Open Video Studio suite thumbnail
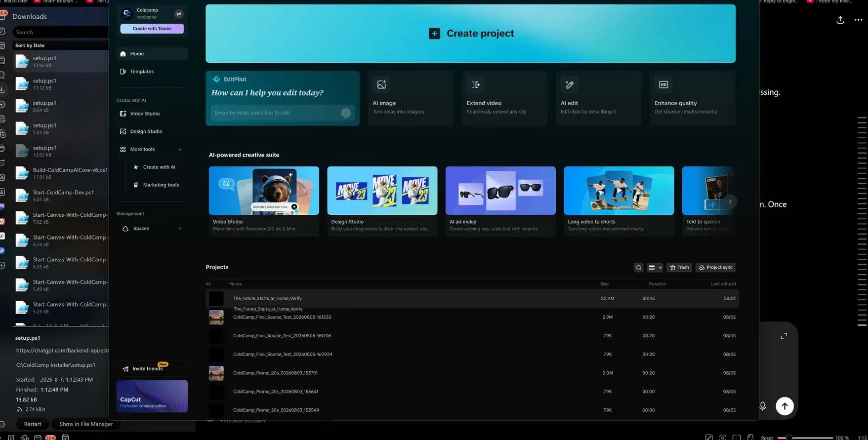868x440 pixels. 264,191
